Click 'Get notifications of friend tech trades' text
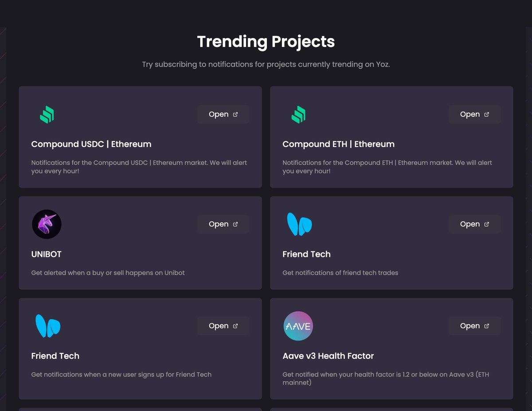The height and width of the screenshot is (411, 532). (x=340, y=273)
